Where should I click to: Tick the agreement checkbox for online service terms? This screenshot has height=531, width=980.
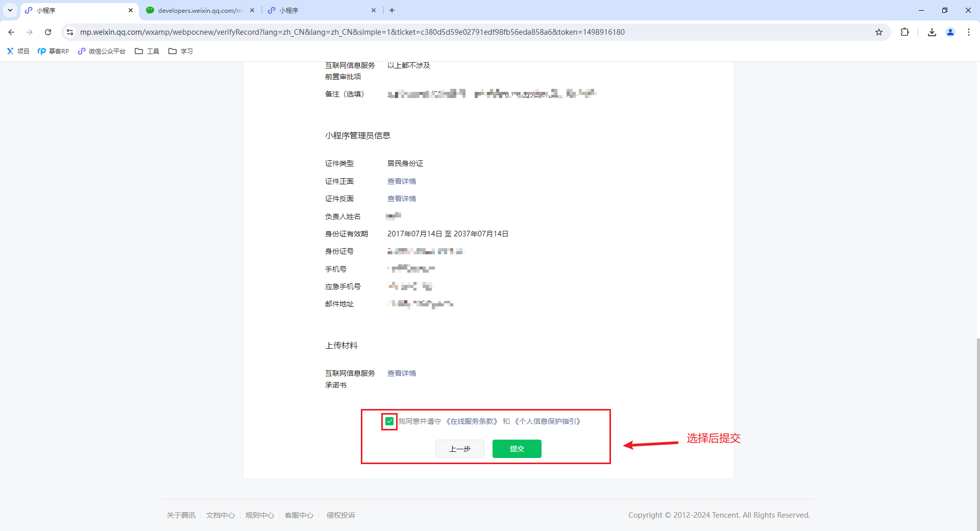389,421
